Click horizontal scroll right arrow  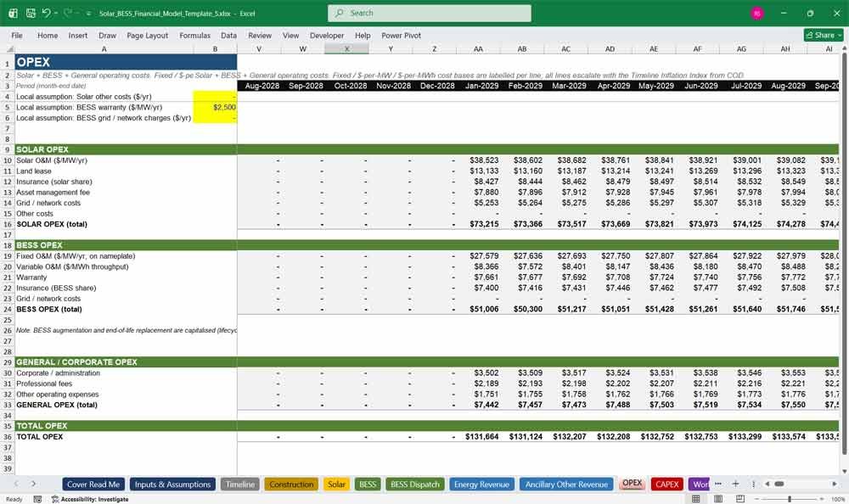click(835, 484)
